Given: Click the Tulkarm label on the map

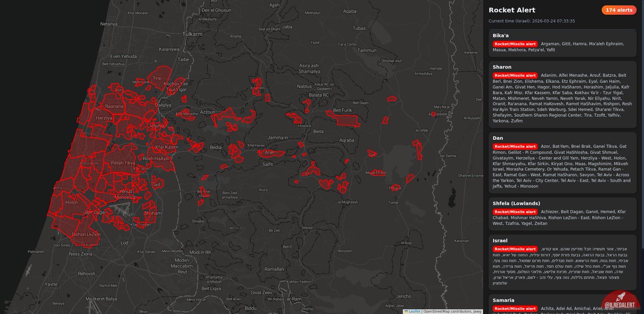Looking at the screenshot, I should (x=192, y=33).
